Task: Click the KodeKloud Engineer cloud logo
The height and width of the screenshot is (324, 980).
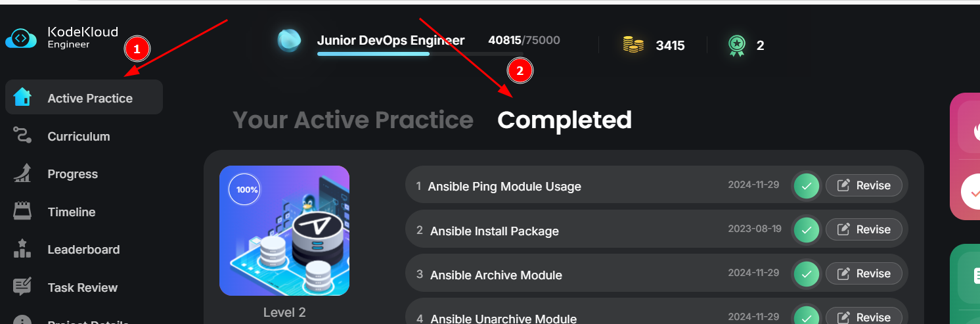Action: 21,38
